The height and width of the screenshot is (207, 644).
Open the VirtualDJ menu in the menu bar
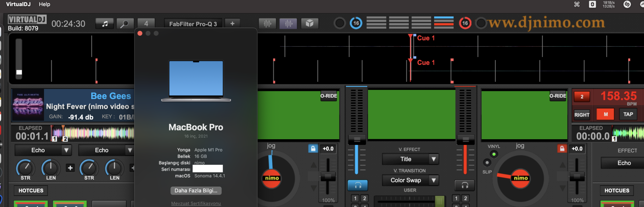18,4
